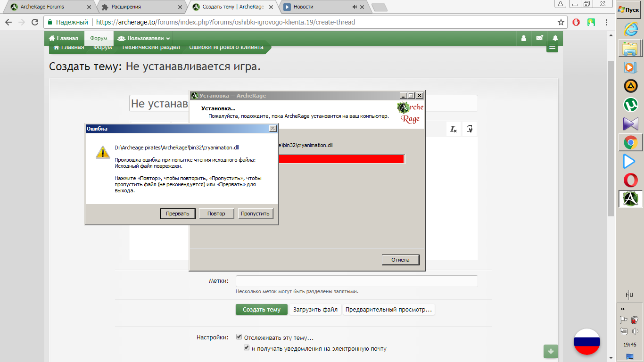Toggle the Отслеживать эту тему checkbox
The height and width of the screenshot is (362, 644).
point(239,337)
